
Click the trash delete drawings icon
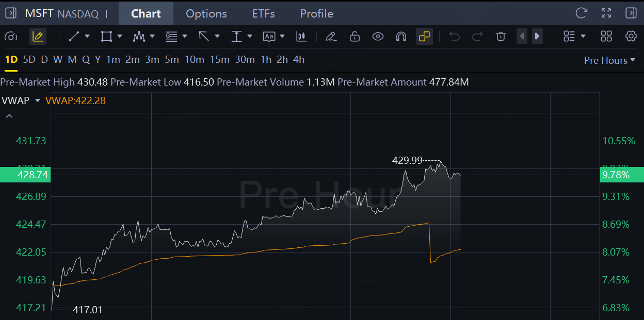501,36
